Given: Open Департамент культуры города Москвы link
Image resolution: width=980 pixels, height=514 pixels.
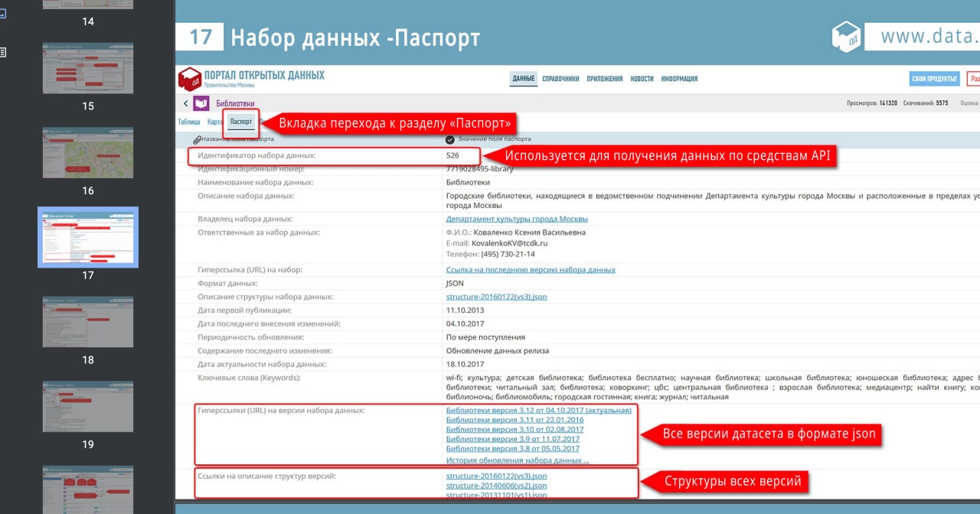Looking at the screenshot, I should 517,219.
